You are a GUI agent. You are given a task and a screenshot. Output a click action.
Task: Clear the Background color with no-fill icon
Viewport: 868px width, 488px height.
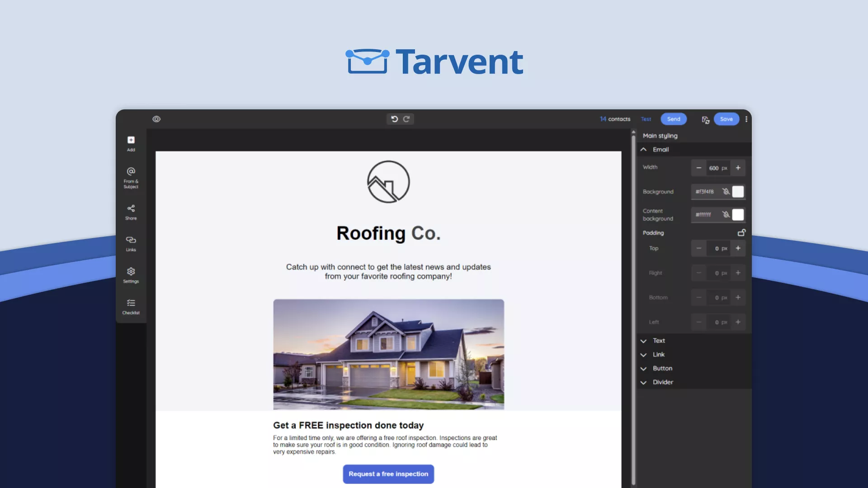click(x=726, y=192)
